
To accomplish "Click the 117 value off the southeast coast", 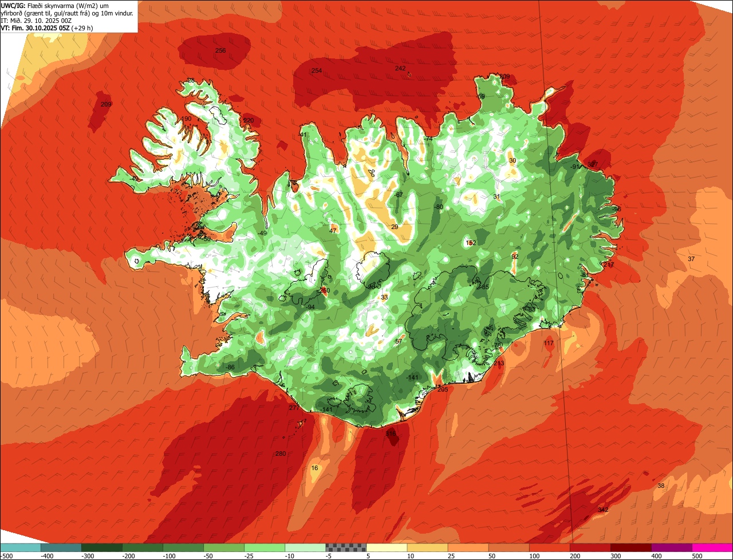I will pos(549,343).
